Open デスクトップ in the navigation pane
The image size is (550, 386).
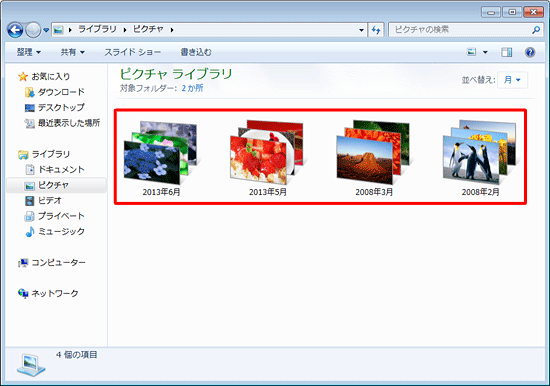[61, 107]
